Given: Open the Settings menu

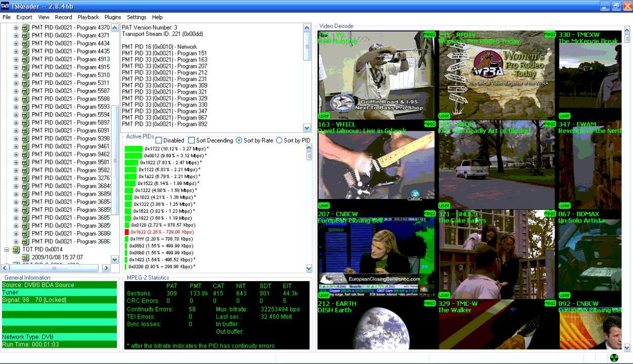Looking at the screenshot, I should coord(137,17).
